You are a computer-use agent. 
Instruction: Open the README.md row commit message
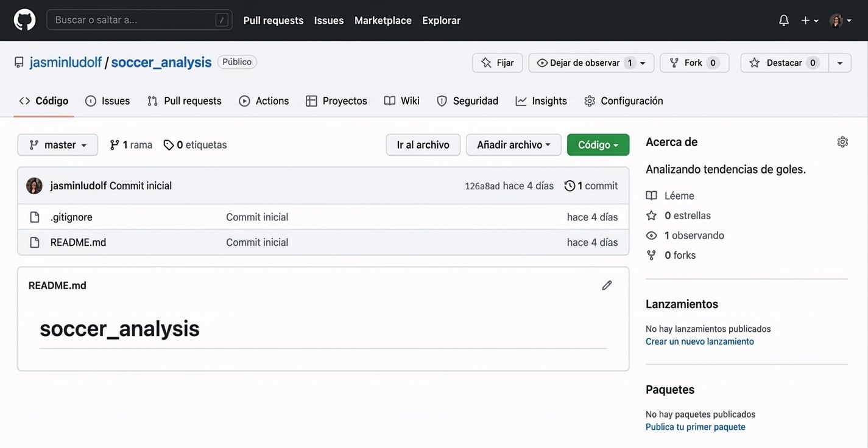point(257,242)
